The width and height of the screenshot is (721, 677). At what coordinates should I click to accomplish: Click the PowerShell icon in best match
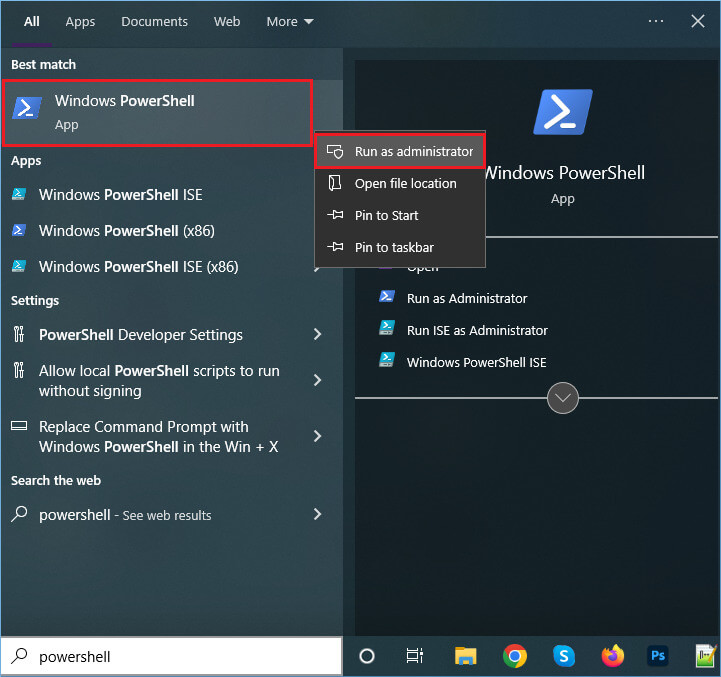click(27, 108)
